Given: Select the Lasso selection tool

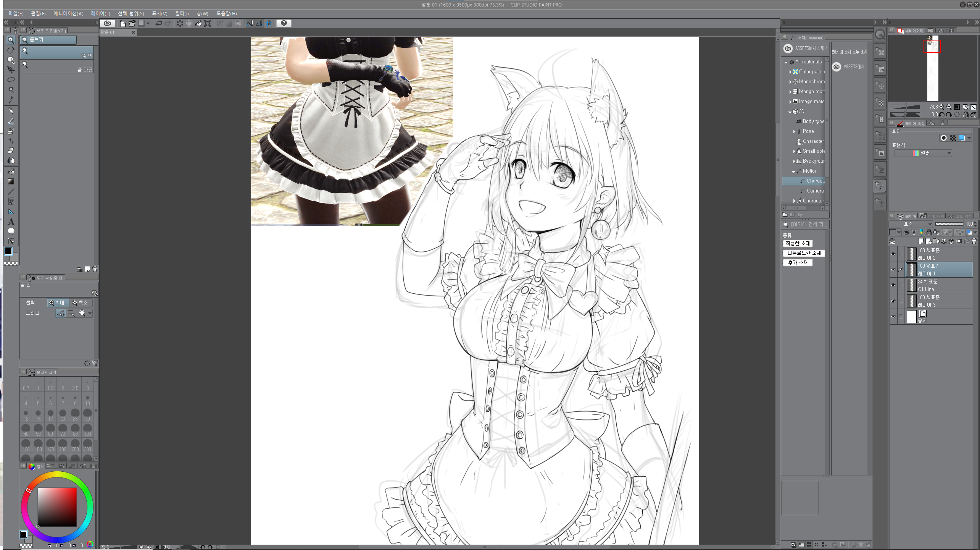Looking at the screenshot, I should pyautogui.click(x=11, y=79).
